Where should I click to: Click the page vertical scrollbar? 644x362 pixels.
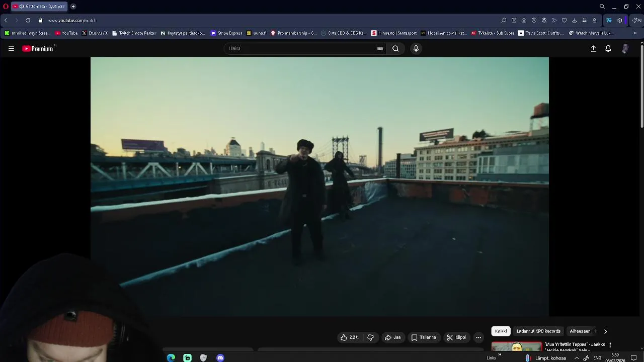[x=642, y=85]
